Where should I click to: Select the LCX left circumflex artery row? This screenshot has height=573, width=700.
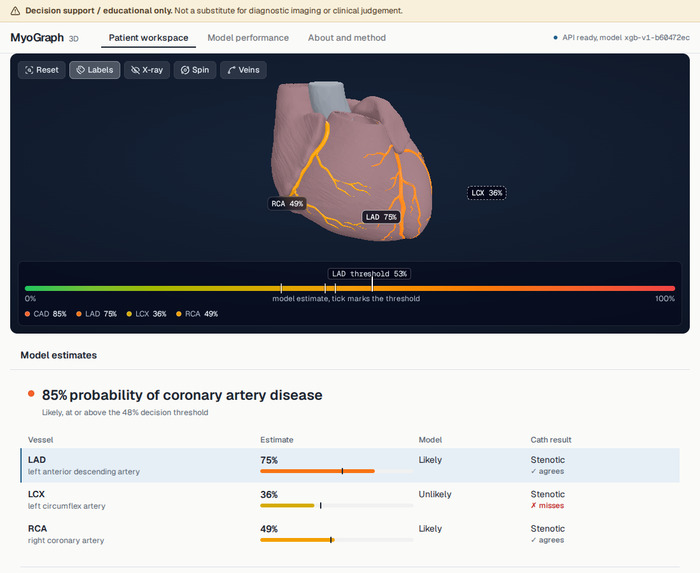[x=350, y=500]
